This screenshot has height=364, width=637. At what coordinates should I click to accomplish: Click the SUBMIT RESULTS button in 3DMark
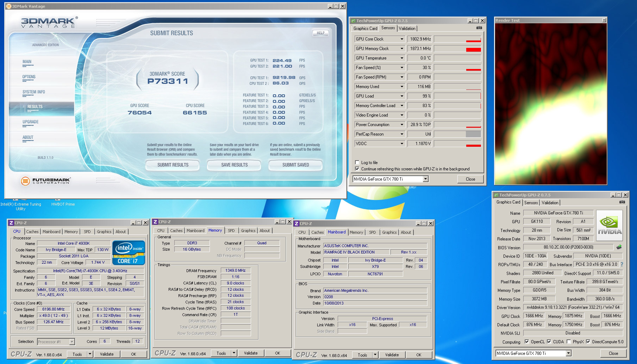173,165
